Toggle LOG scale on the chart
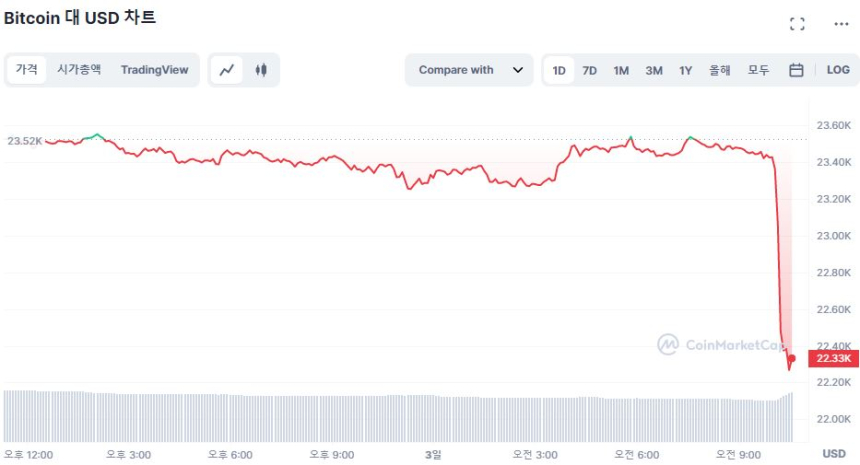The height and width of the screenshot is (465, 860). pos(838,70)
